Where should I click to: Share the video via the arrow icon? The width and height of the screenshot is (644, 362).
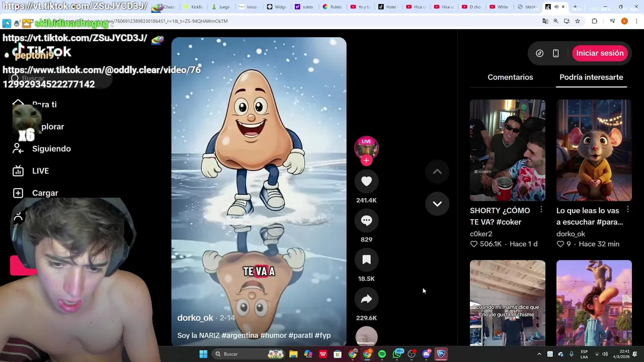click(x=366, y=299)
